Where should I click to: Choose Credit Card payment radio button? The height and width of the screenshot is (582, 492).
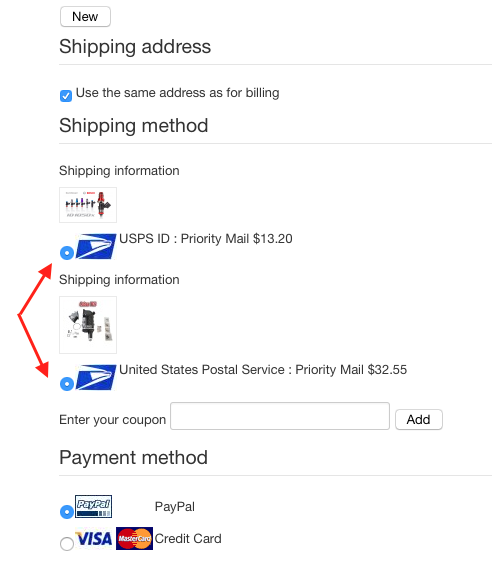67,544
